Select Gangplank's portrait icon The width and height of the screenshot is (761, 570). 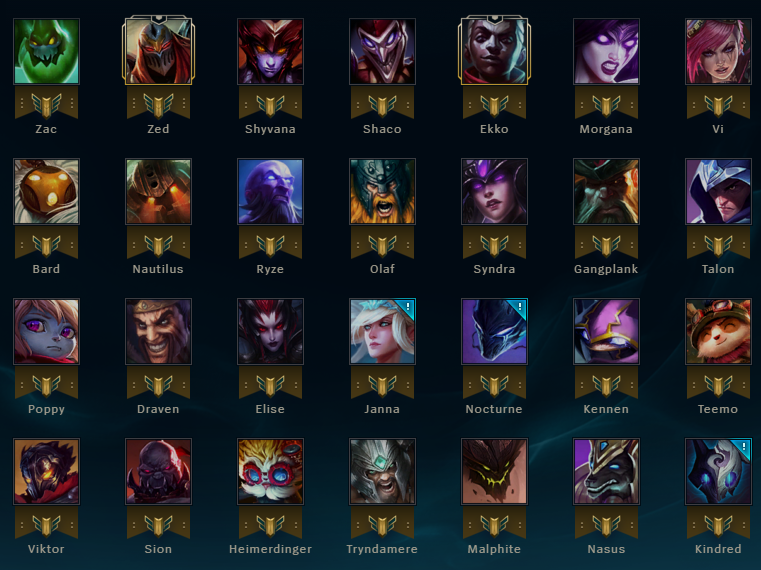pyautogui.click(x=606, y=191)
